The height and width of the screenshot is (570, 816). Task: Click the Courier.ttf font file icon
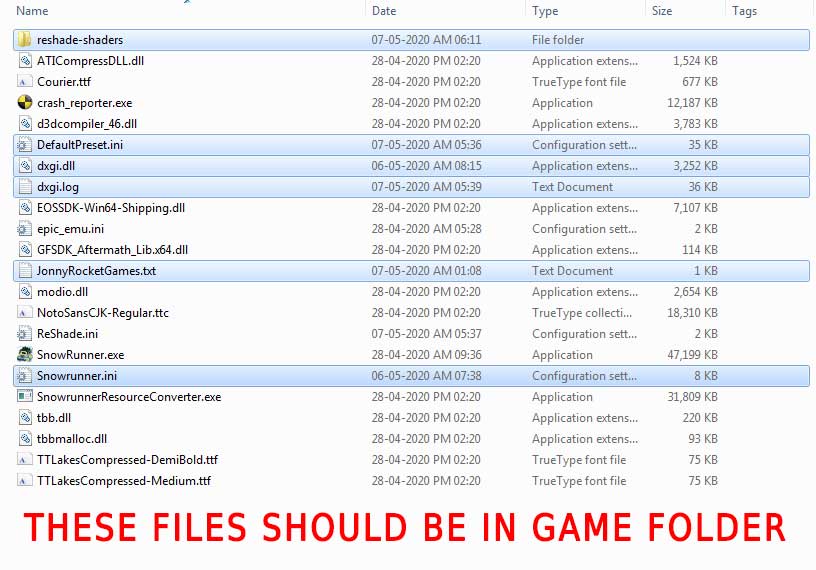(x=25, y=82)
